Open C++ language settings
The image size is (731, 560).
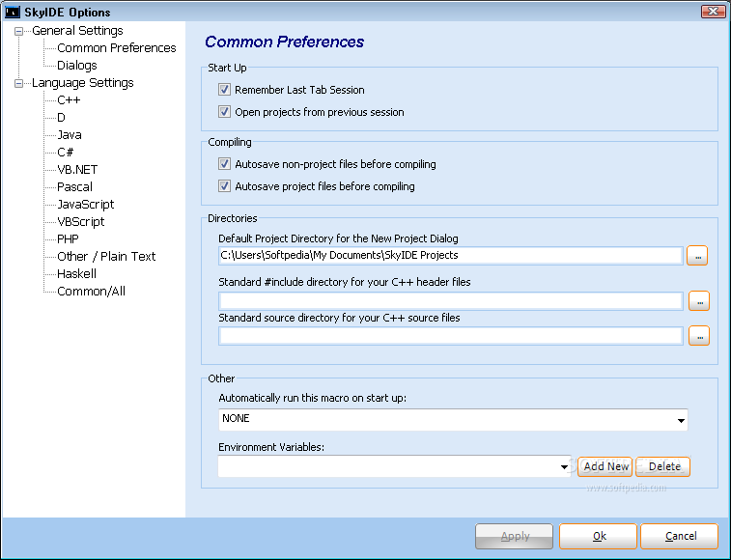coord(69,99)
